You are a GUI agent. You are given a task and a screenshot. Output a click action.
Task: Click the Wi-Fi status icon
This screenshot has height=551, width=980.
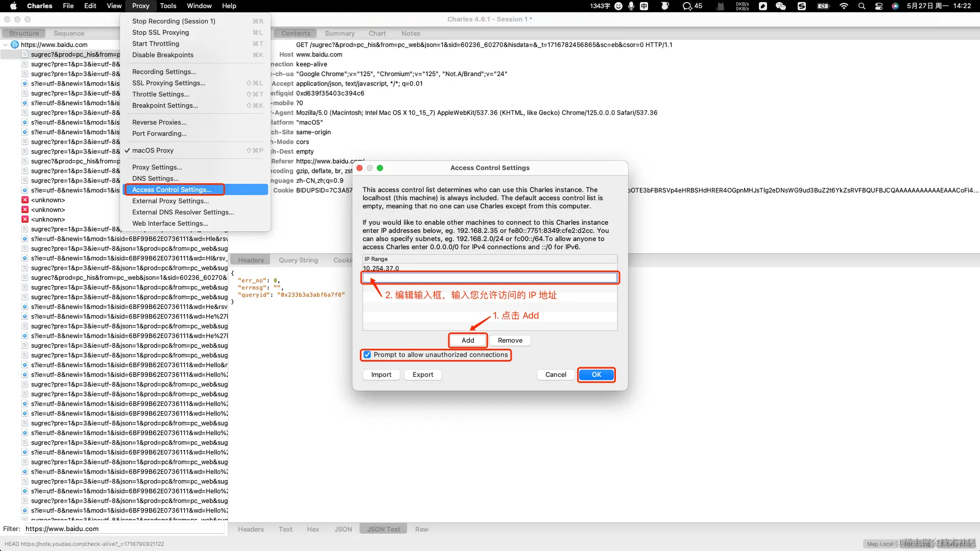pos(844,6)
